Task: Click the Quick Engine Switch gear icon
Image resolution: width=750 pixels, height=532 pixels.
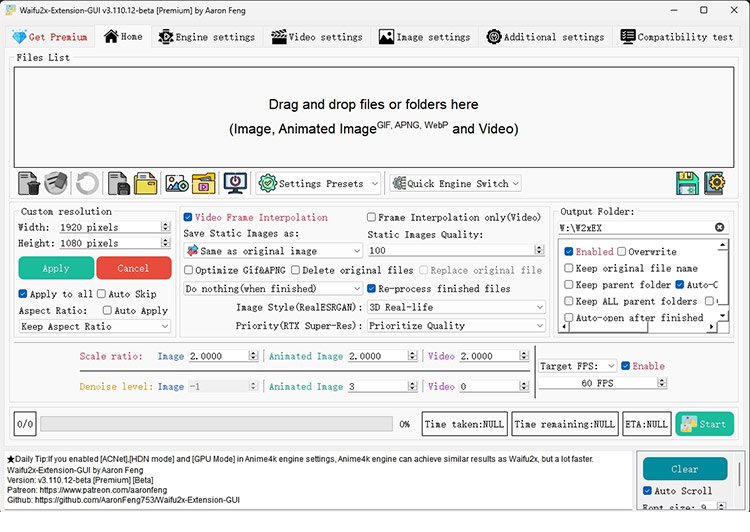Action: [399, 183]
